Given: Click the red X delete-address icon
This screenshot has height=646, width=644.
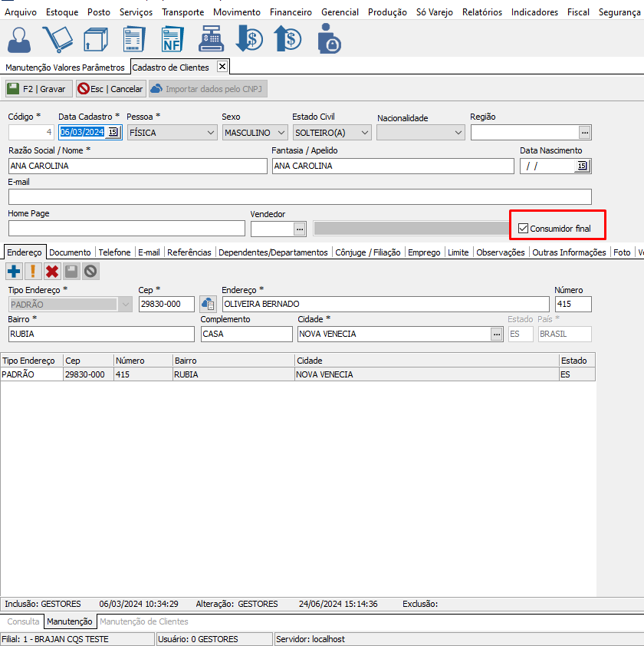Looking at the screenshot, I should 52,271.
